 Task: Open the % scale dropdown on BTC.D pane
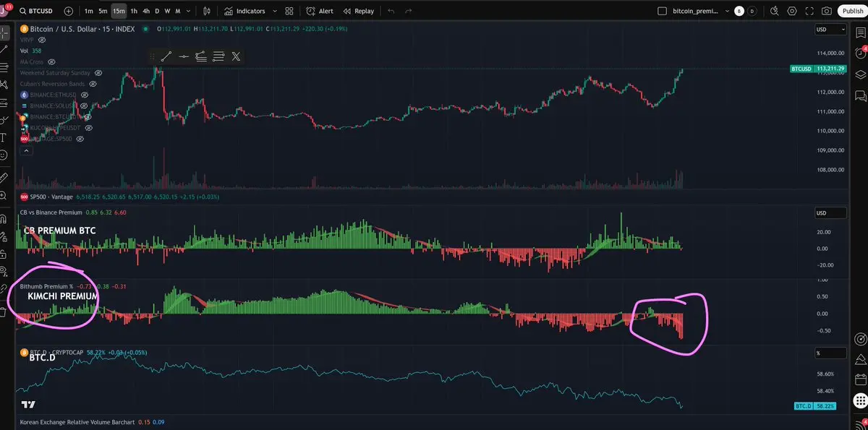point(830,353)
